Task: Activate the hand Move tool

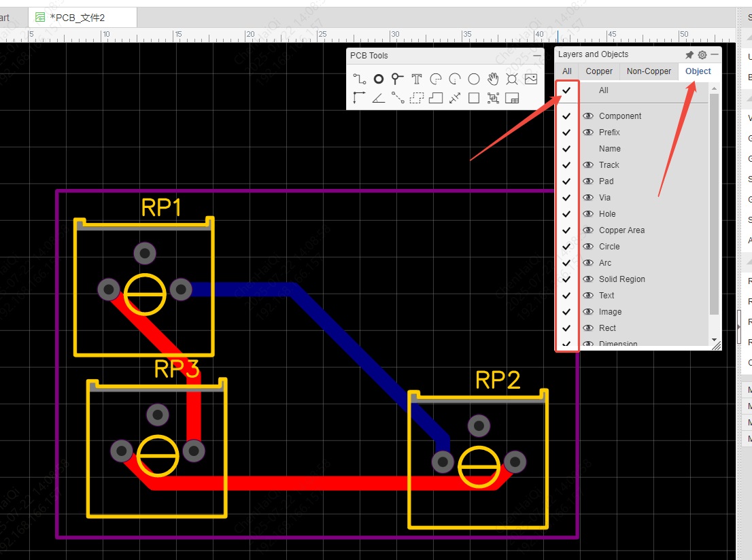Action: point(493,79)
